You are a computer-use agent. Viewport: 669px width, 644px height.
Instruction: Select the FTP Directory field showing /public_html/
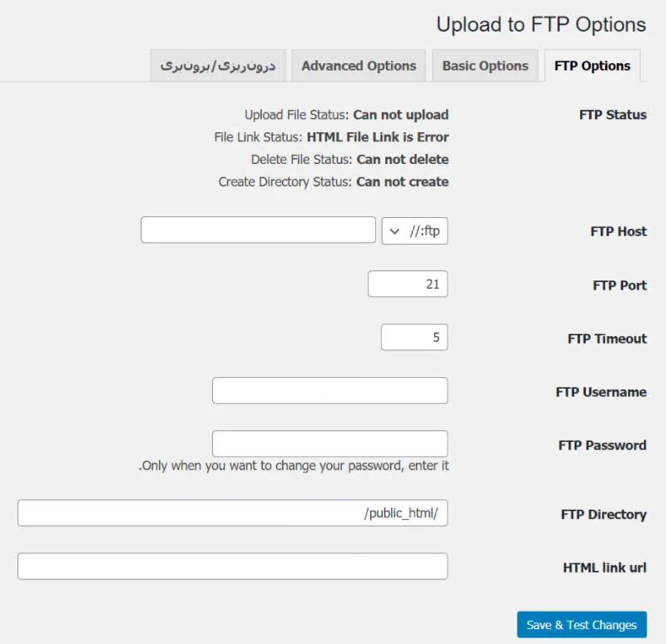(233, 513)
